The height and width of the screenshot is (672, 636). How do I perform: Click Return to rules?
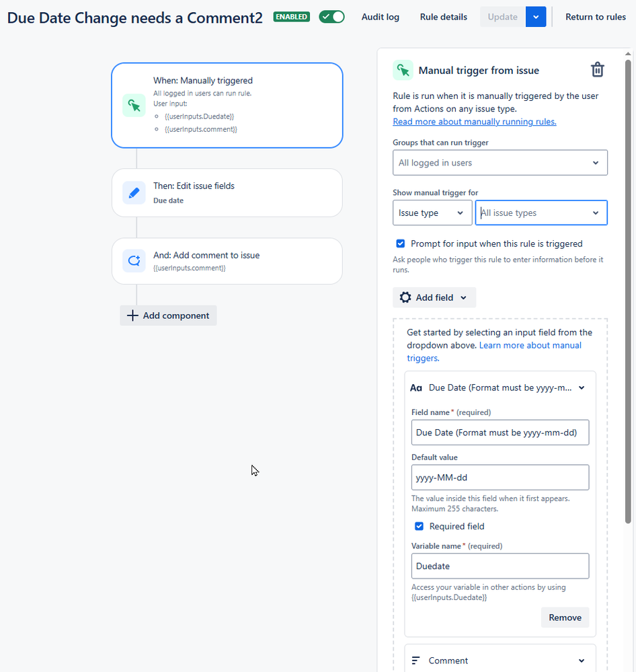[595, 17]
